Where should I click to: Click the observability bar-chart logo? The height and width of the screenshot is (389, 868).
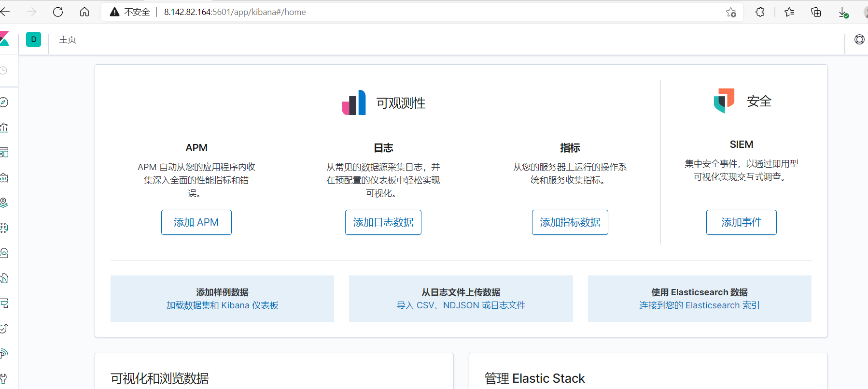point(354,102)
